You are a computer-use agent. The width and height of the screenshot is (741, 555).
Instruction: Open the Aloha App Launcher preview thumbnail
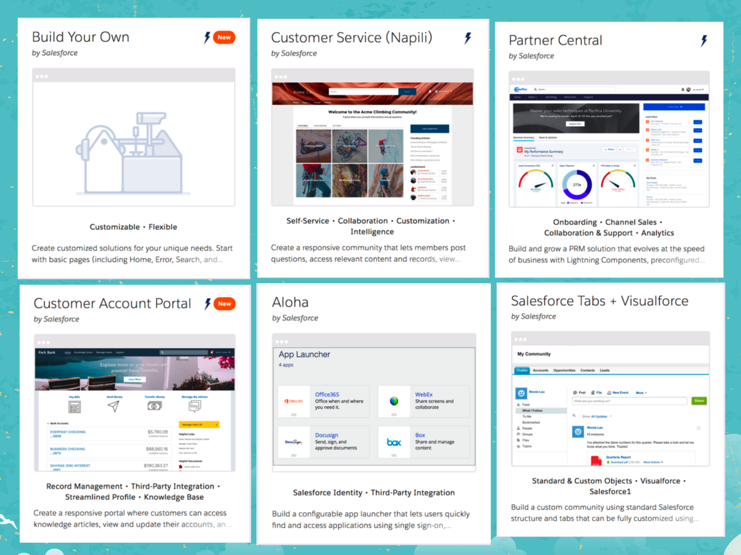click(x=374, y=403)
